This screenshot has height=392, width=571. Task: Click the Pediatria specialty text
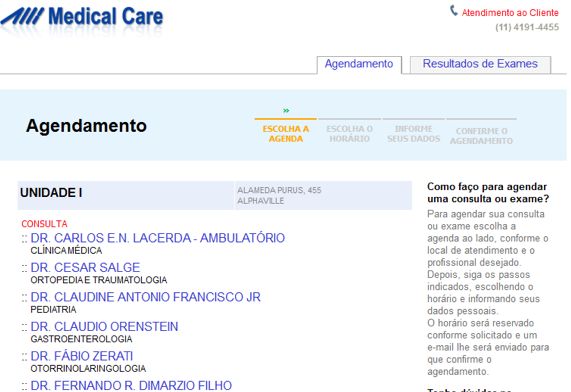pyautogui.click(x=54, y=310)
